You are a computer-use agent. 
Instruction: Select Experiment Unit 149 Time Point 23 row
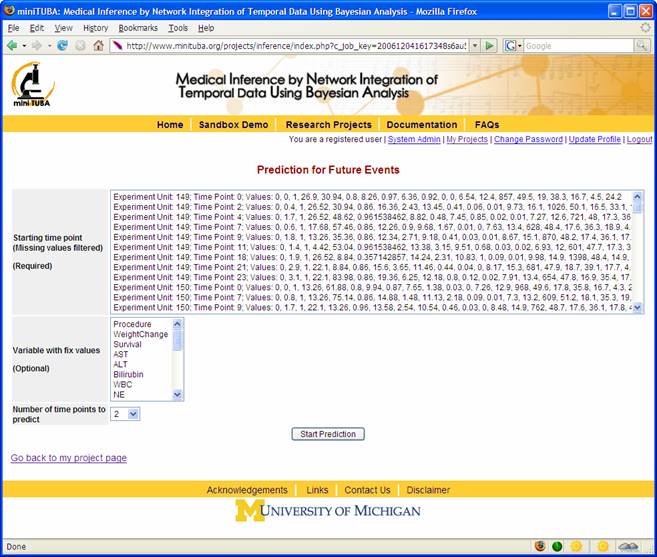372,277
